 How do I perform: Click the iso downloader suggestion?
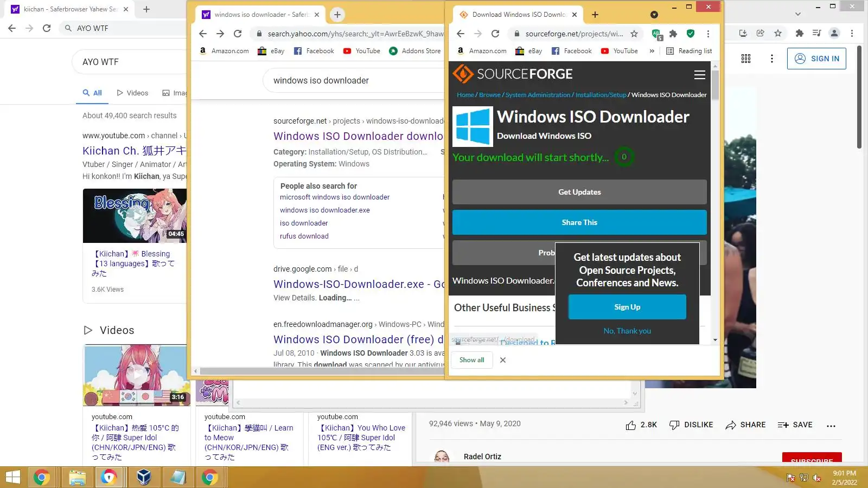[304, 223]
